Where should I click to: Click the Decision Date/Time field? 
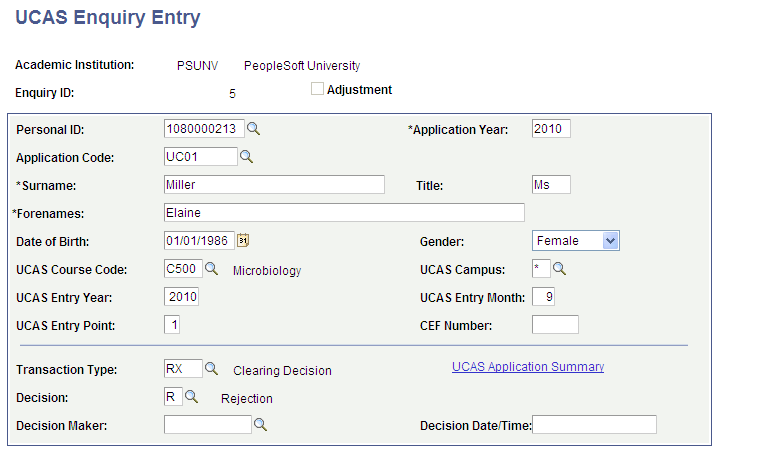pyautogui.click(x=594, y=425)
